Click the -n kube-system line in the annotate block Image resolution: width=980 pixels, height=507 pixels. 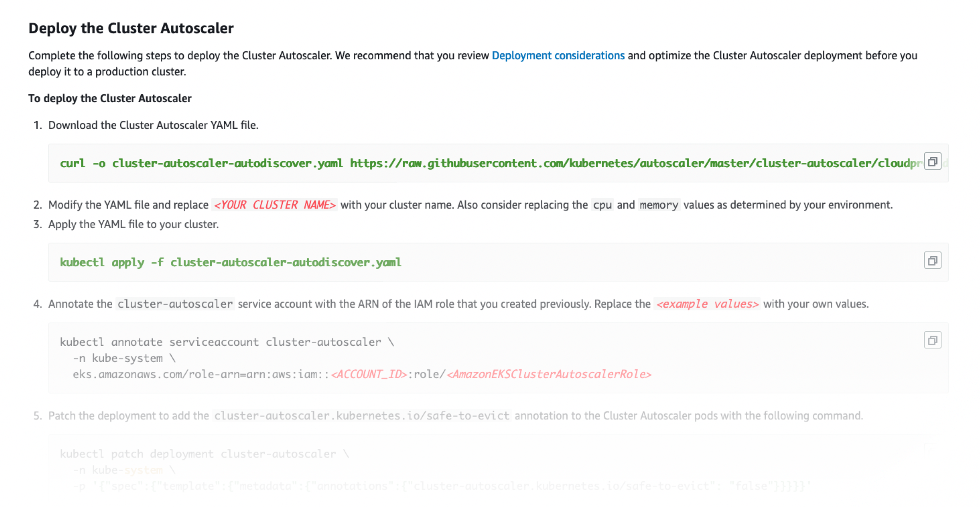(124, 358)
